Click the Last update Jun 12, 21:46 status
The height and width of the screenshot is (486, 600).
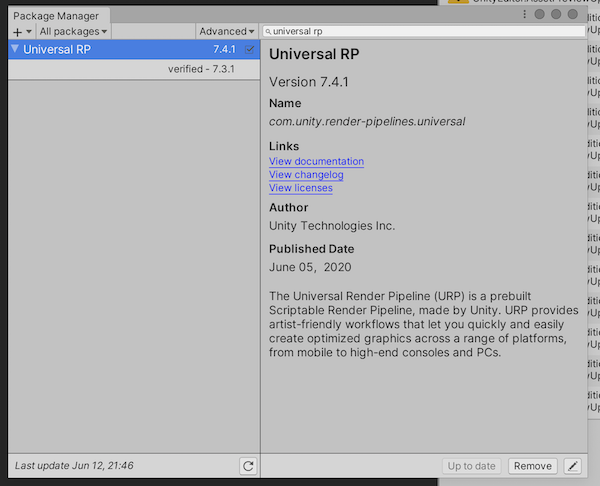coord(74,466)
